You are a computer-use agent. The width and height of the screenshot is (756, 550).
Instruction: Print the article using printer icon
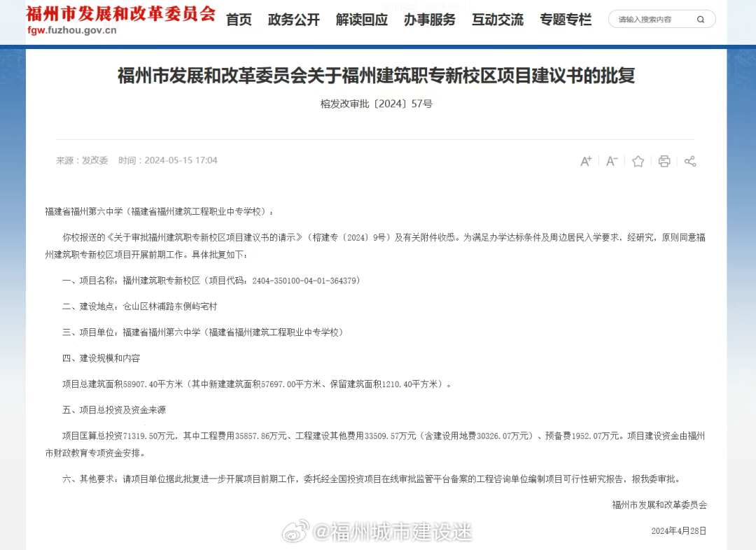664,161
